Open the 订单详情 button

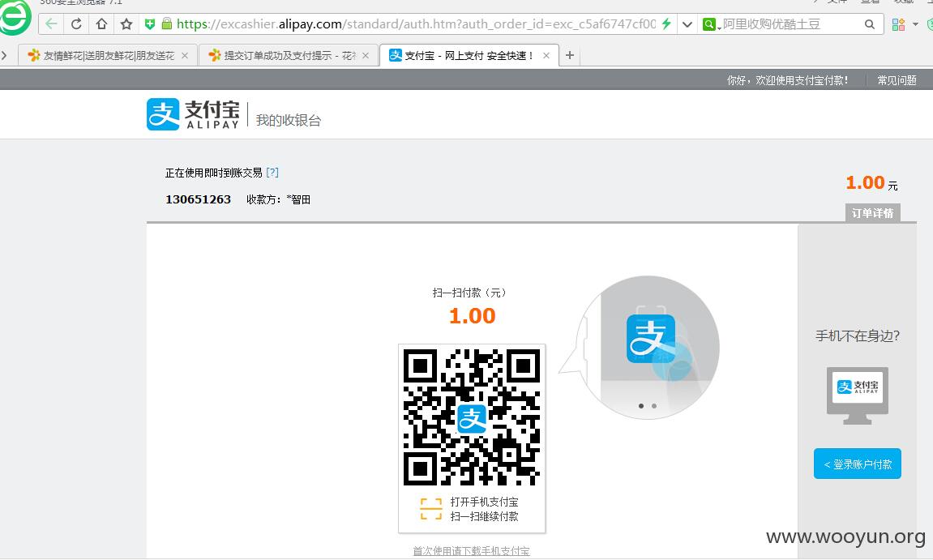[872, 213]
